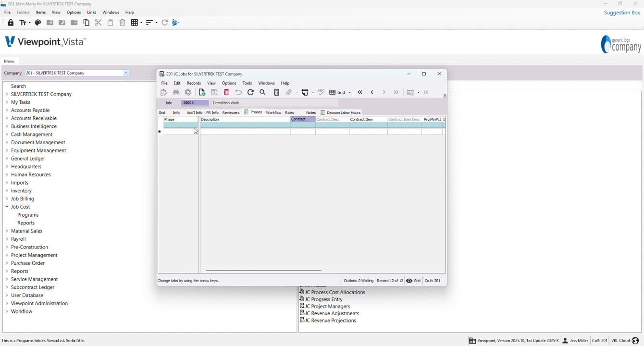Viewport: 644px width, 346px height.
Task: Click the save disk icon in JC Jobs
Action: 214,92
